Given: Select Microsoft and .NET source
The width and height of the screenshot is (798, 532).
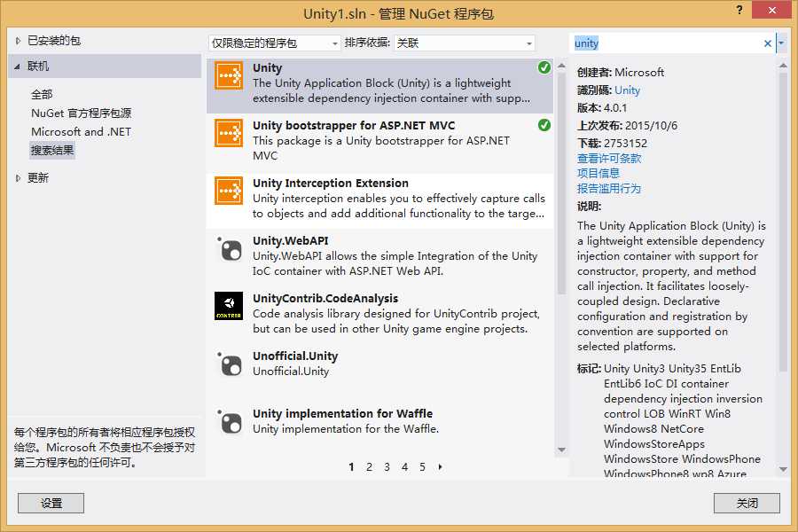Looking at the screenshot, I should [81, 131].
